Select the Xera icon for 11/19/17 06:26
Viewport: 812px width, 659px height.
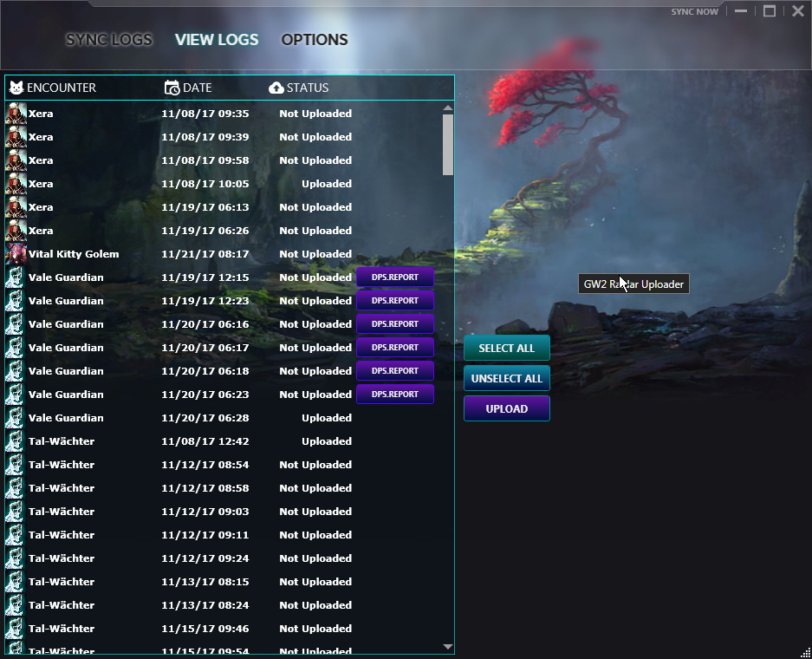16,230
